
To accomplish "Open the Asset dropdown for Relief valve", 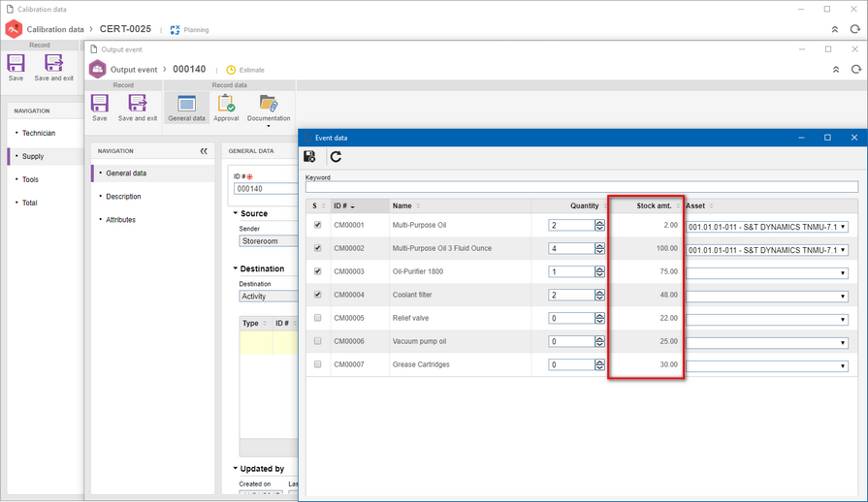I will [767, 320].
